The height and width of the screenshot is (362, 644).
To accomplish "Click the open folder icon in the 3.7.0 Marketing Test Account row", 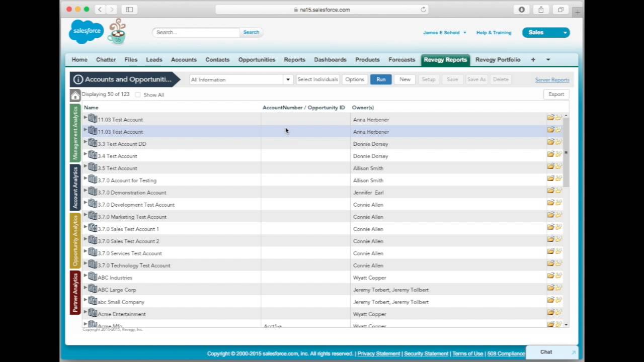I will (550, 215).
